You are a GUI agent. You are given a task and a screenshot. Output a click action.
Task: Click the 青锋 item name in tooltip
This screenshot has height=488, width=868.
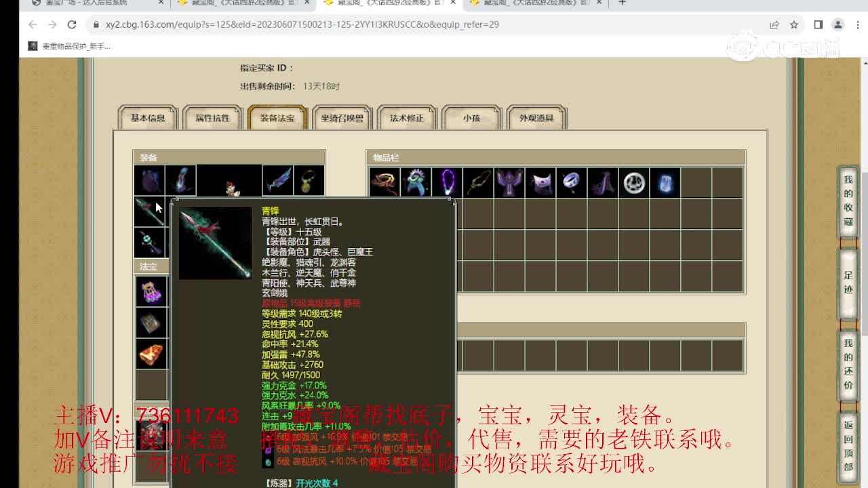[271, 211]
